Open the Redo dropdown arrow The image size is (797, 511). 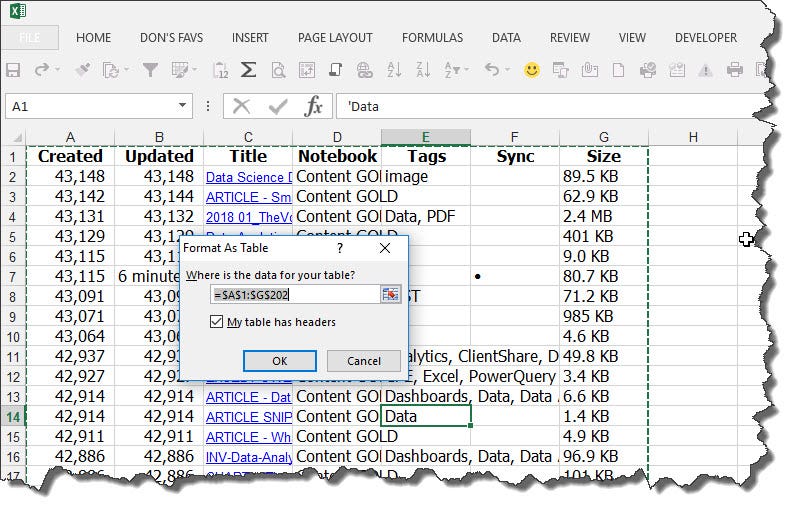[57, 70]
